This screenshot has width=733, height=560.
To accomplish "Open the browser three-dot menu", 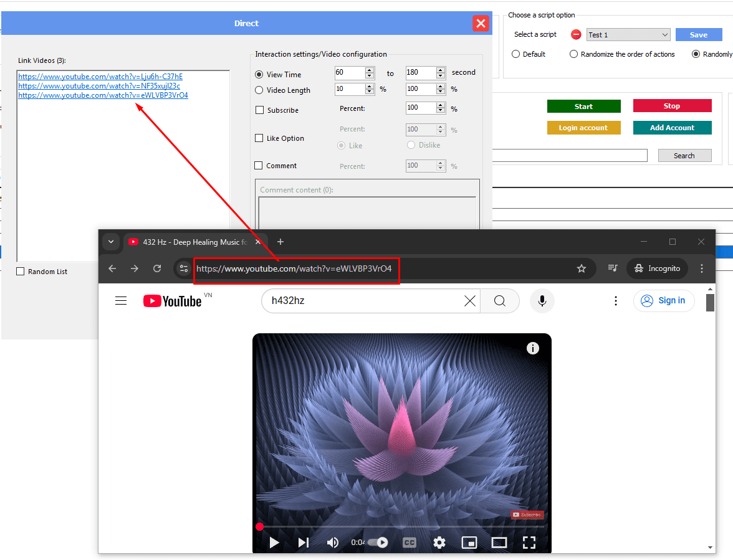I will 702,268.
